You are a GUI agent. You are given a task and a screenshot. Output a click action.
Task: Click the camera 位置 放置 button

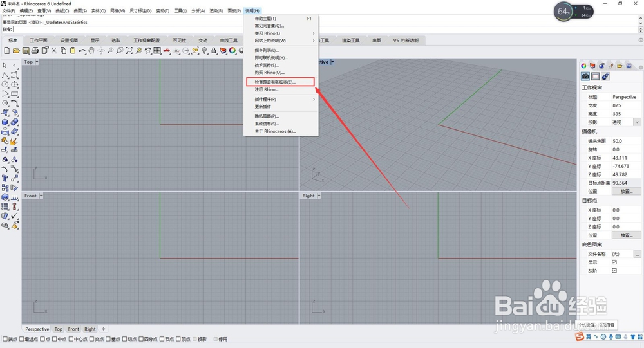point(627,192)
